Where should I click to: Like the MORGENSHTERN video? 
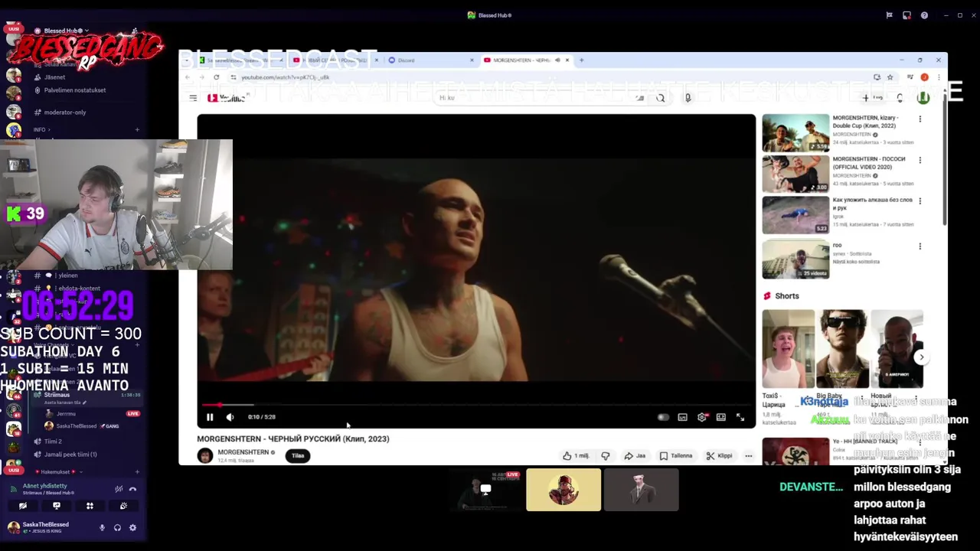[x=576, y=456]
